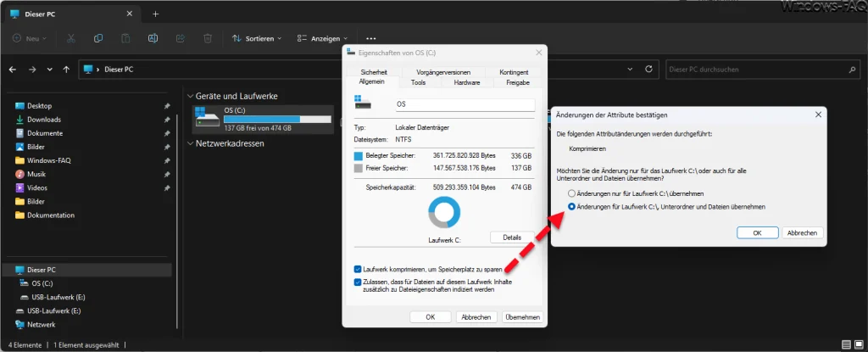868x352 pixels.
Task: Switch to the Kontingent tab
Action: (514, 72)
